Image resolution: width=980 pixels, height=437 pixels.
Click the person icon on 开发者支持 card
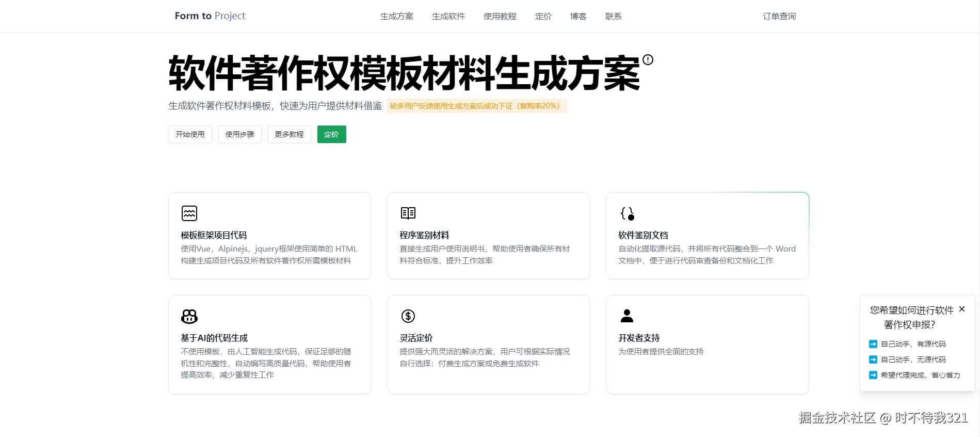[x=627, y=316]
